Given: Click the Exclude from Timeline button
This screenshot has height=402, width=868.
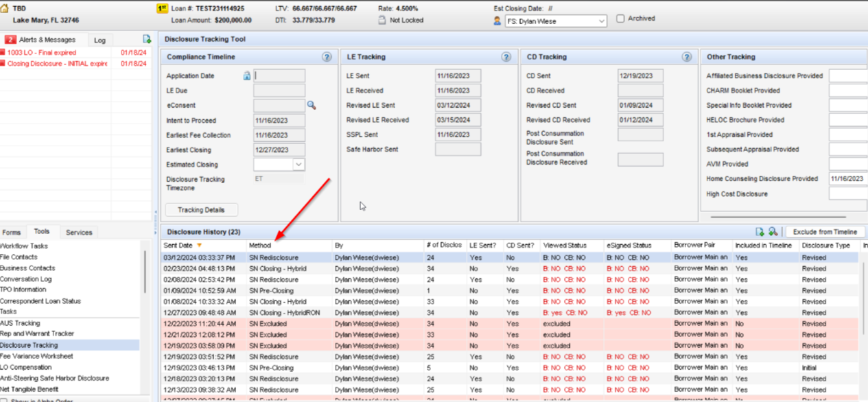Looking at the screenshot, I should pyautogui.click(x=825, y=232).
